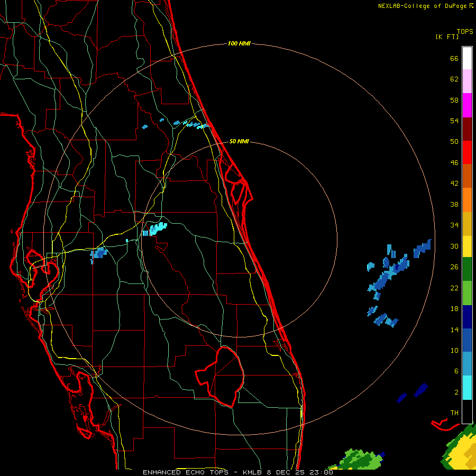Click the '66' legend value
The image size is (476, 476).
click(454, 58)
